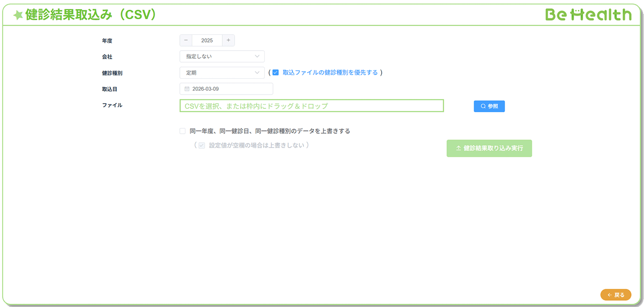The image size is (644, 307).
Task: Increase the year with the plus button
Action: (228, 41)
